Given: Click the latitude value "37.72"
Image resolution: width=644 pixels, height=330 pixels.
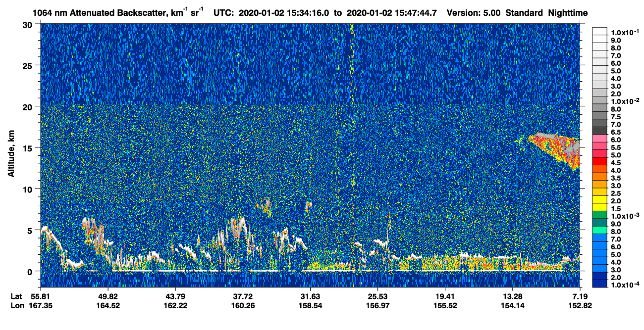Looking at the screenshot, I should [x=243, y=296].
